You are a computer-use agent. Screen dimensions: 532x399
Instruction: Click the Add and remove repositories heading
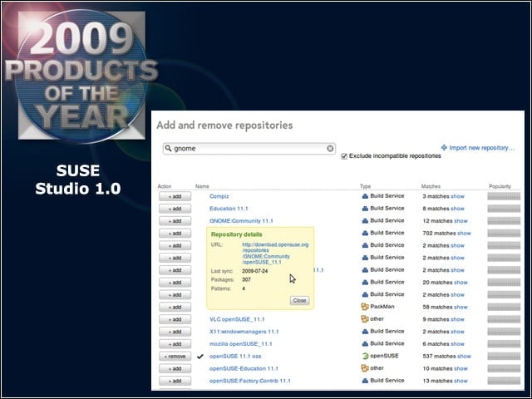pyautogui.click(x=224, y=126)
